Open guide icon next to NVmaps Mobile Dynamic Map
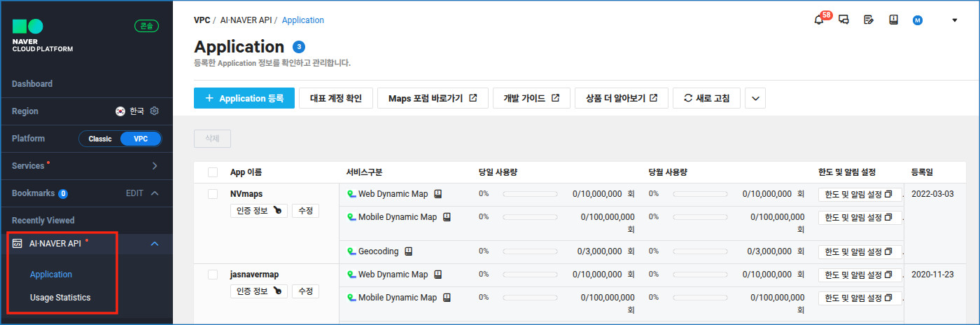Screen dimensions: 980x325 (447, 217)
